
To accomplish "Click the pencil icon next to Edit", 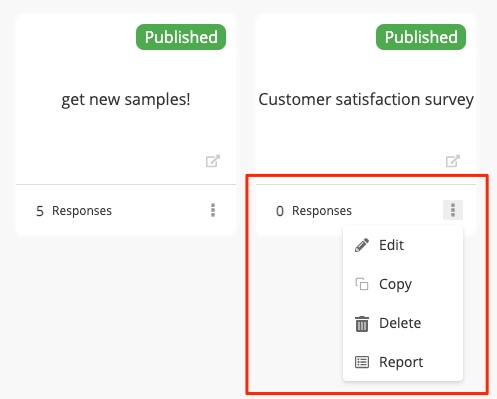I will point(362,245).
